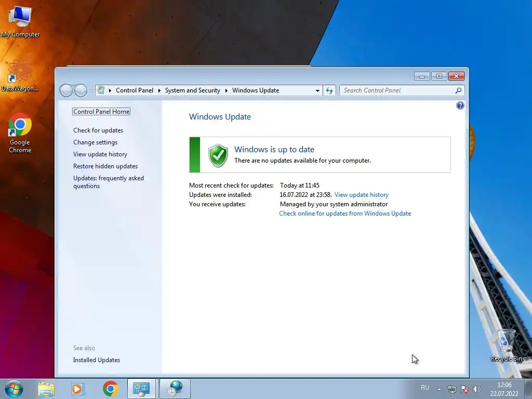Click the volume speaker tray icon
532x399 pixels.
(477, 389)
